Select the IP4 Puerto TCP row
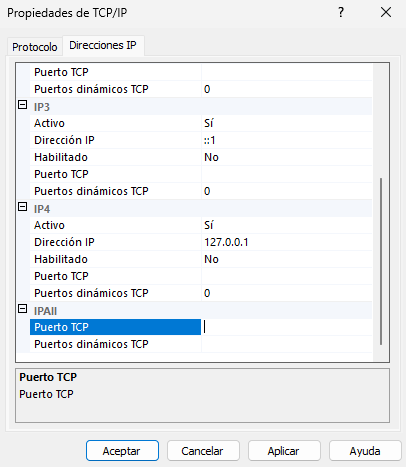 point(201,276)
